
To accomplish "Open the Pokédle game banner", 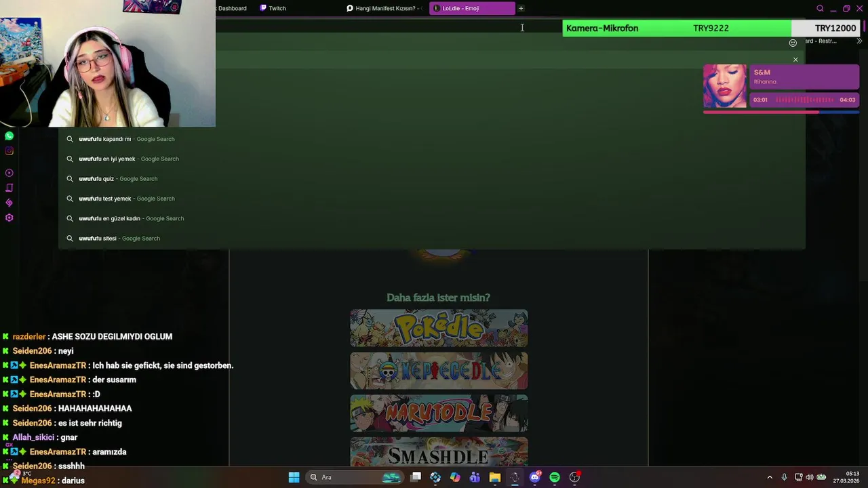I will (439, 328).
